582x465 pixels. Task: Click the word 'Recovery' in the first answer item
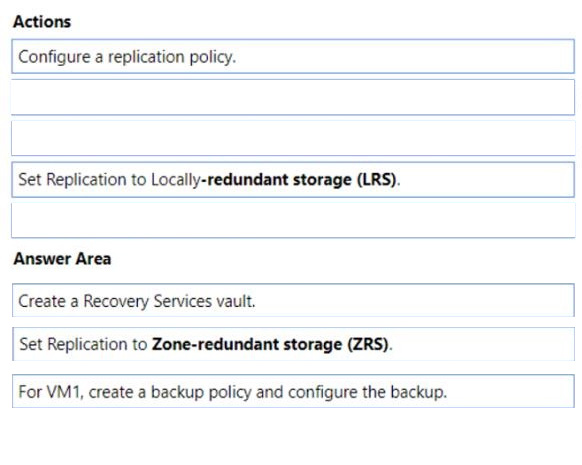click(116, 301)
